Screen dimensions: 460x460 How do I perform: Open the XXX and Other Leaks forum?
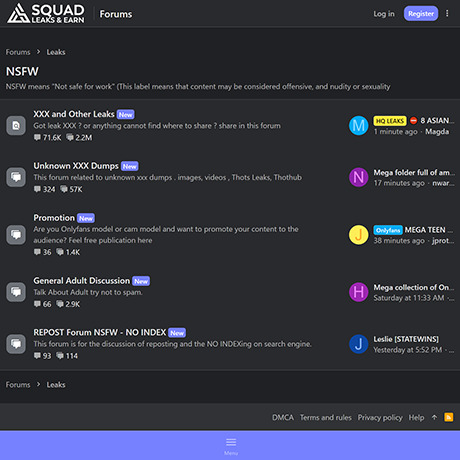[74, 114]
